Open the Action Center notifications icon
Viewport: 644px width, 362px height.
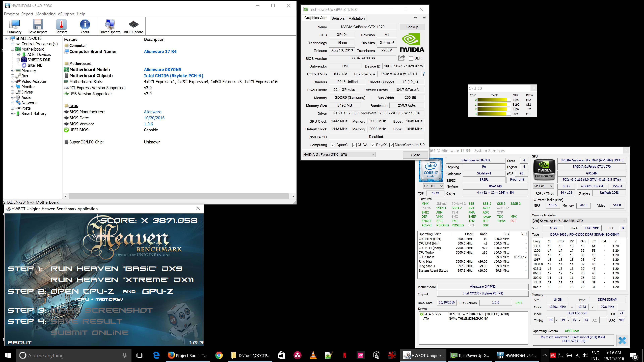click(634, 356)
